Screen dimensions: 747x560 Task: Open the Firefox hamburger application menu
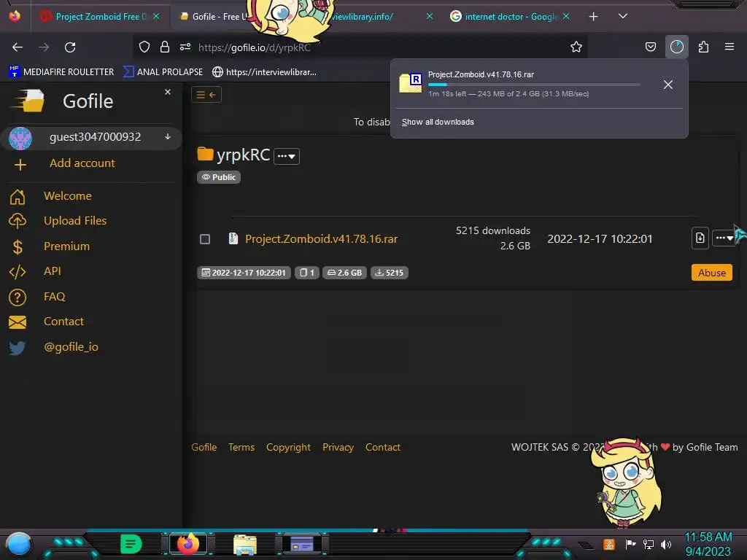(x=729, y=47)
